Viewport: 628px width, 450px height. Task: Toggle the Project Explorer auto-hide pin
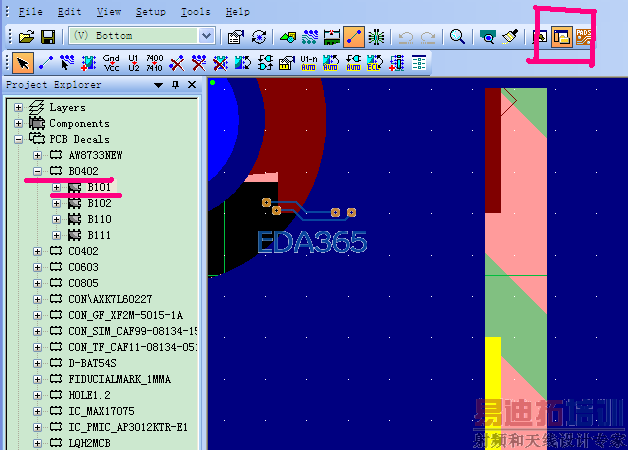click(x=175, y=85)
